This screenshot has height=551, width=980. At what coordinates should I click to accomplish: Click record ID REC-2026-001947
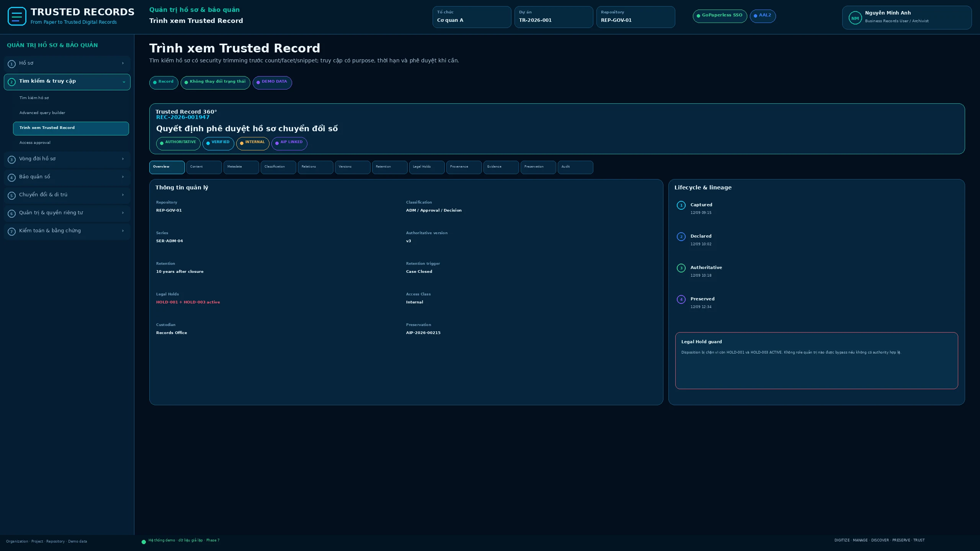tap(183, 117)
